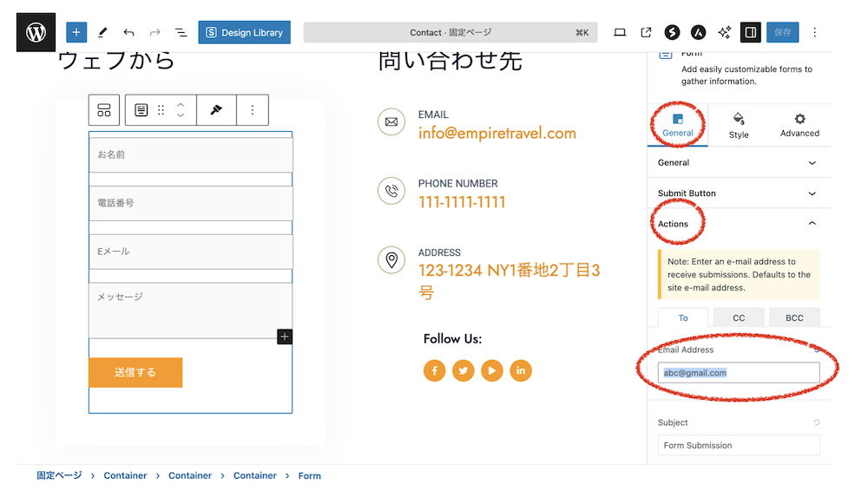Open the view page external link icon

[646, 32]
